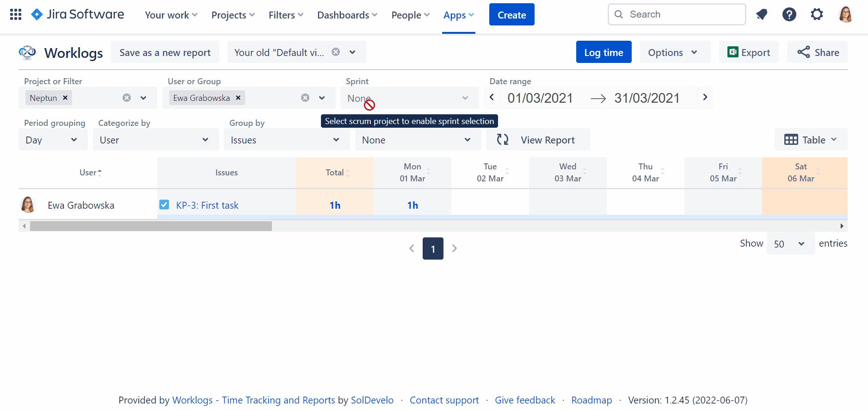Screen dimensions: 868x410
Task: Open the Dashboards menu
Action: tap(347, 15)
